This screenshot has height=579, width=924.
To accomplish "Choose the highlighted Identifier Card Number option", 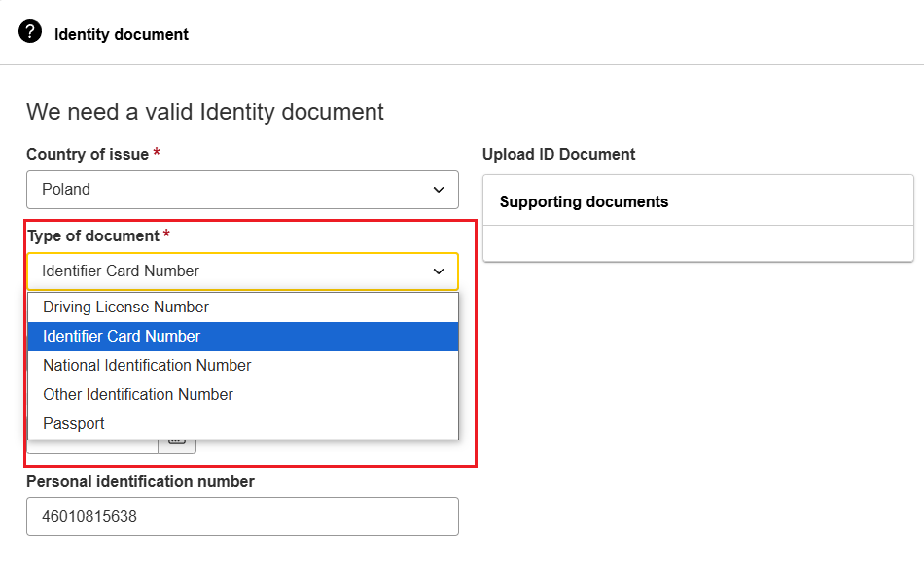I will (243, 337).
